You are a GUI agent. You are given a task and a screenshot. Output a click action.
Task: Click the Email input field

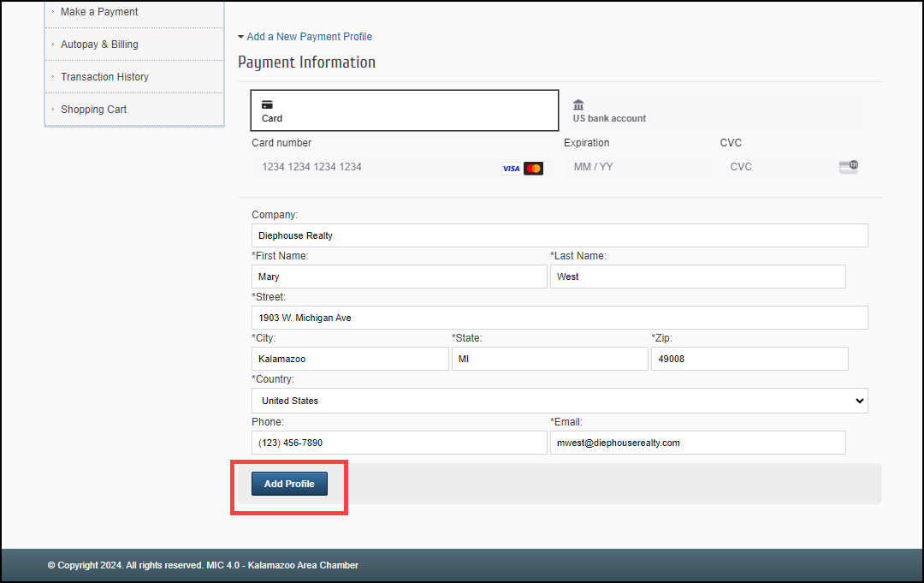click(697, 443)
